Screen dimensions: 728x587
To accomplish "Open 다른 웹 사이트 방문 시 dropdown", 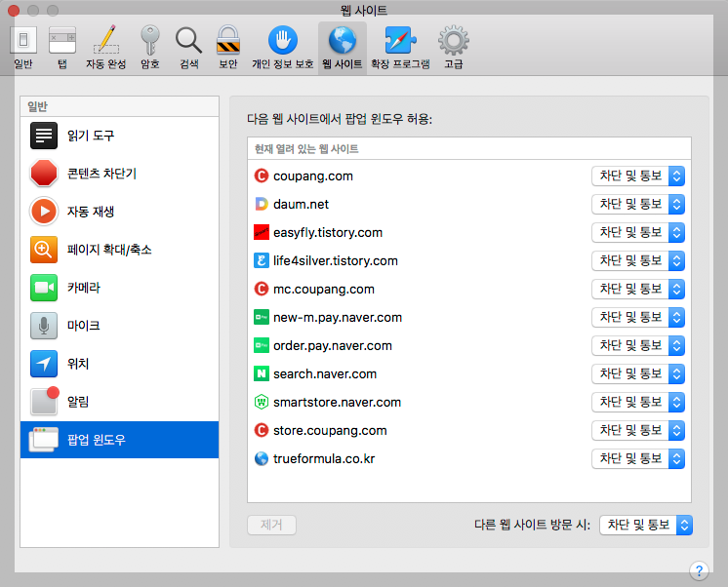I will (x=646, y=525).
